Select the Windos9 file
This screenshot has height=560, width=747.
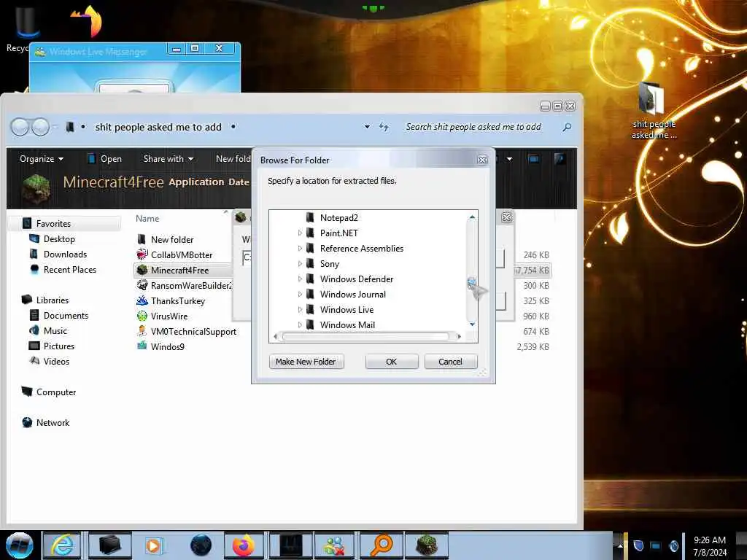pos(167,346)
